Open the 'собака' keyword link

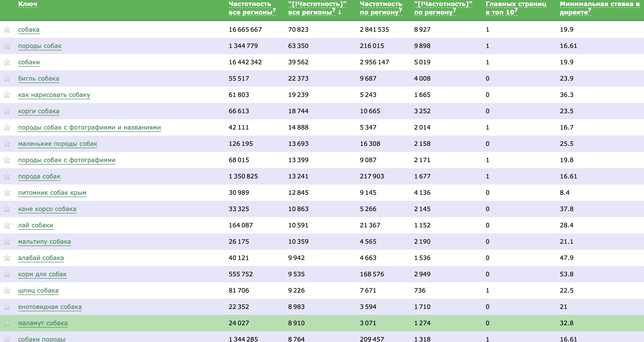29,30
